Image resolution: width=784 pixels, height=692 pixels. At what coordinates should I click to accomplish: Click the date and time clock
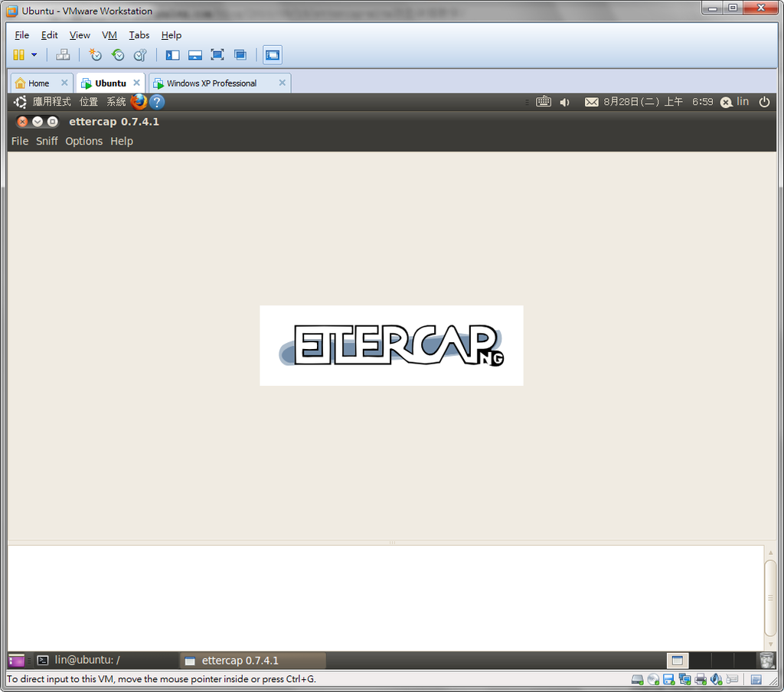658,102
